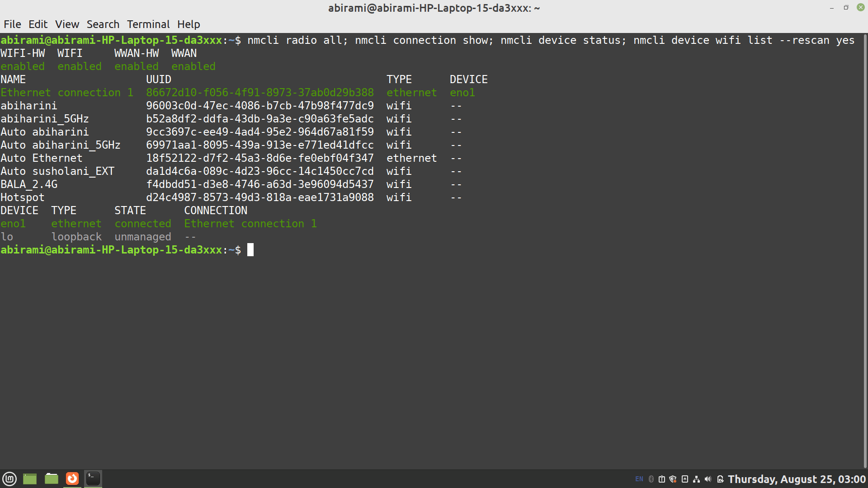The width and height of the screenshot is (868, 488).
Task: Open the Search menu
Action: 103,24
